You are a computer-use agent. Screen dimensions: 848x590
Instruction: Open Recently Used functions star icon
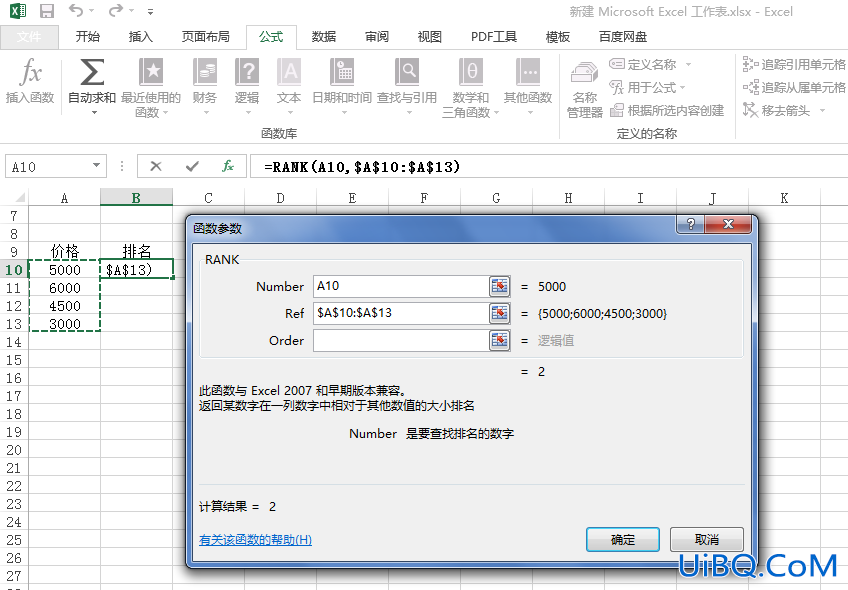151,72
